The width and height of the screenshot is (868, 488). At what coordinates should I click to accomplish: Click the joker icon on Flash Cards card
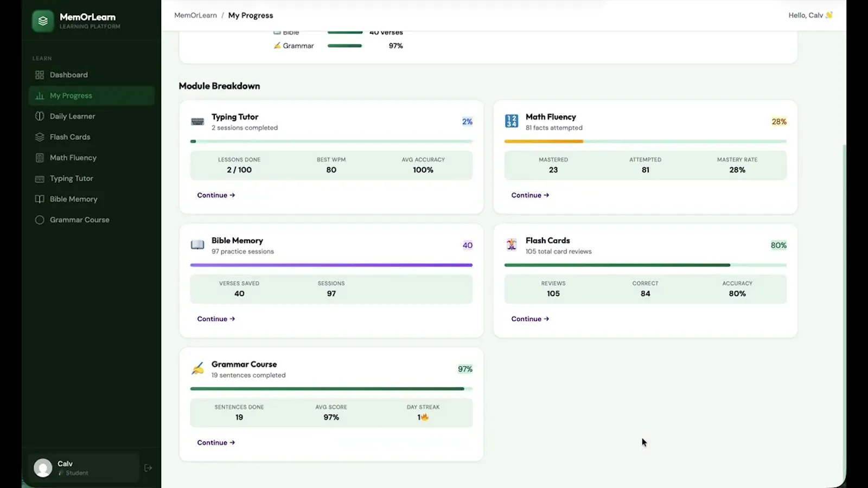tap(512, 245)
